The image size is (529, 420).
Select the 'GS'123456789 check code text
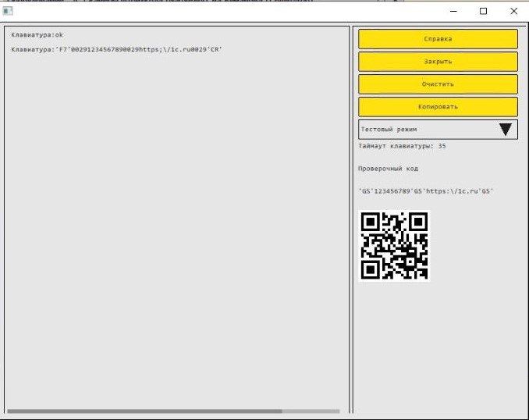(x=426, y=191)
